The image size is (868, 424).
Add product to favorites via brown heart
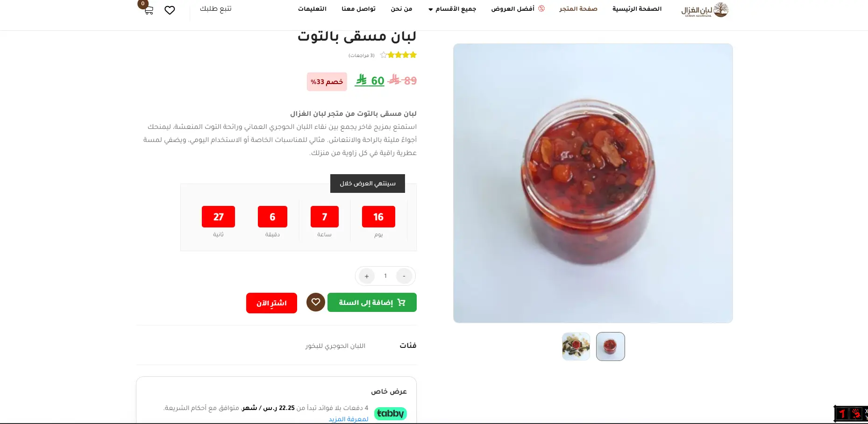coord(316,302)
